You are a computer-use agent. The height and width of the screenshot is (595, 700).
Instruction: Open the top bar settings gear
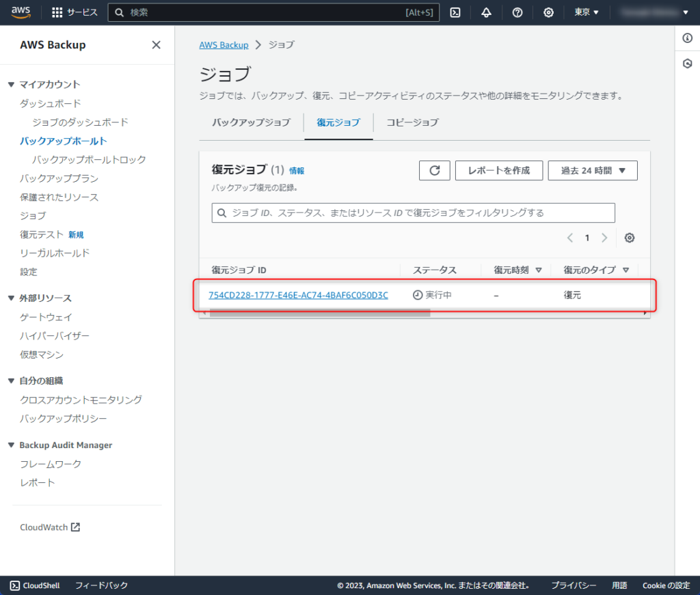click(x=548, y=12)
